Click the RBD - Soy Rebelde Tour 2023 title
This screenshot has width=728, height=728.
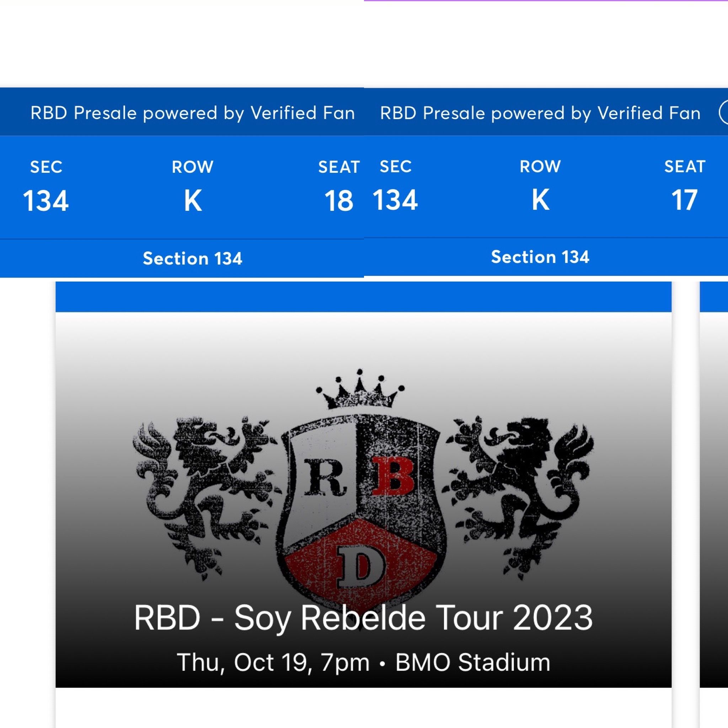click(363, 617)
